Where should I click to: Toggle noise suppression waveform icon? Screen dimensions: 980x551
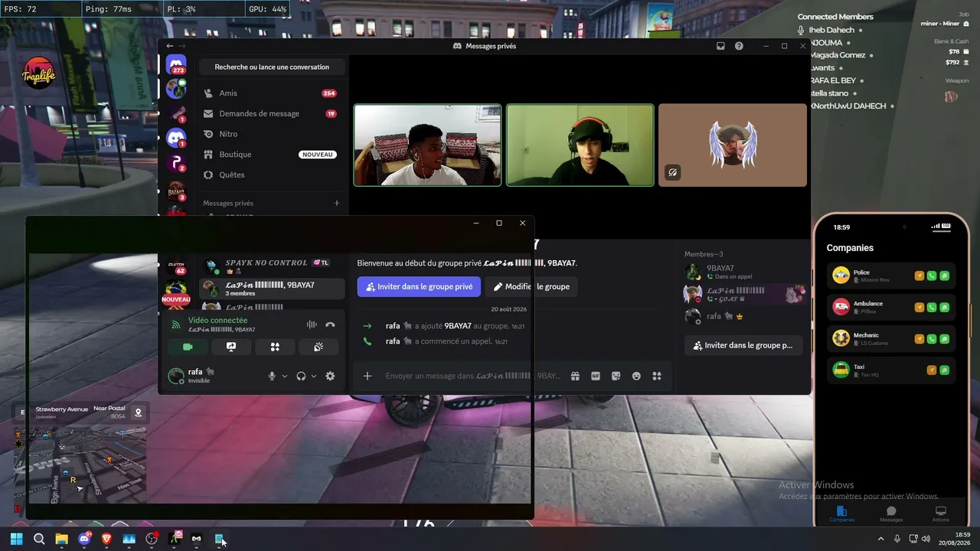[x=312, y=324]
